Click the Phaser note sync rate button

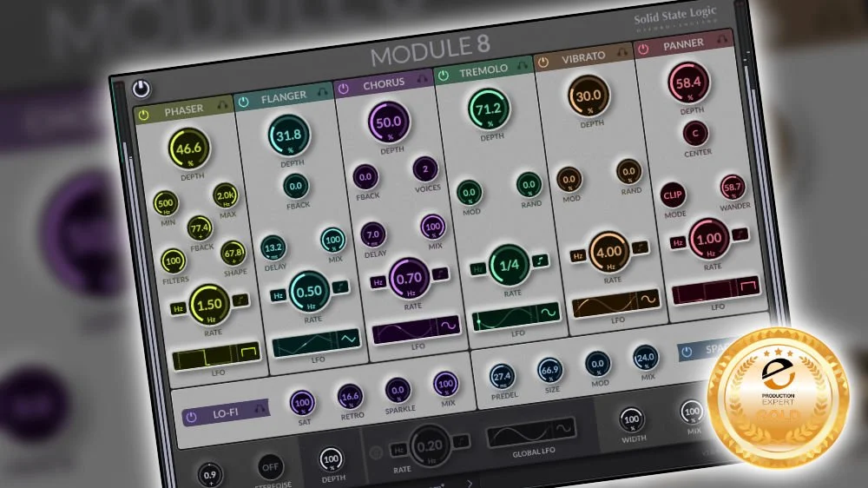click(240, 300)
